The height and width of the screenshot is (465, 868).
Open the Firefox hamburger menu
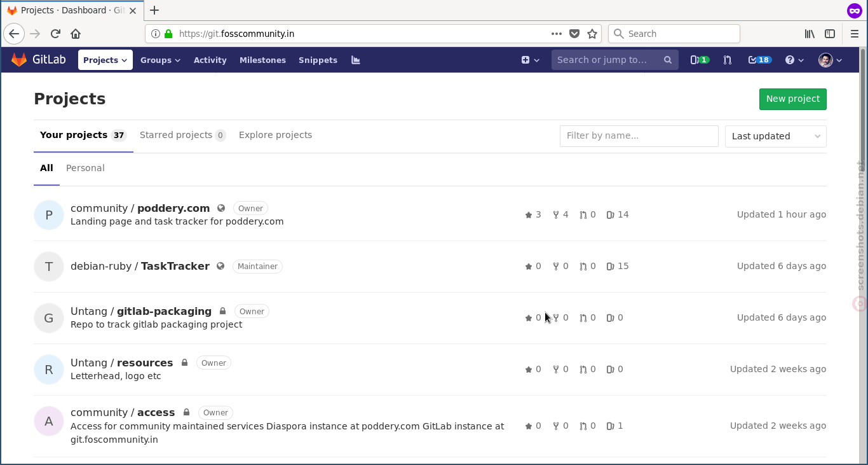coord(855,34)
